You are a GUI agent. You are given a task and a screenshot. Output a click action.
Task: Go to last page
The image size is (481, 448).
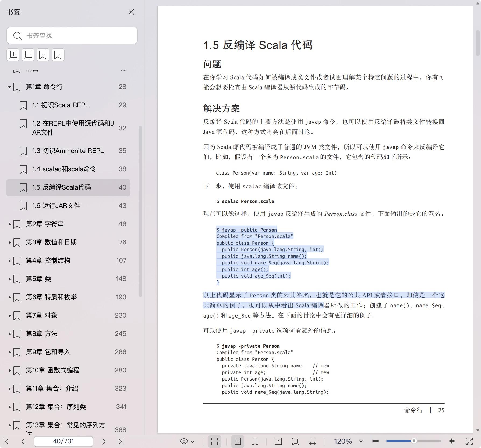pos(121,441)
